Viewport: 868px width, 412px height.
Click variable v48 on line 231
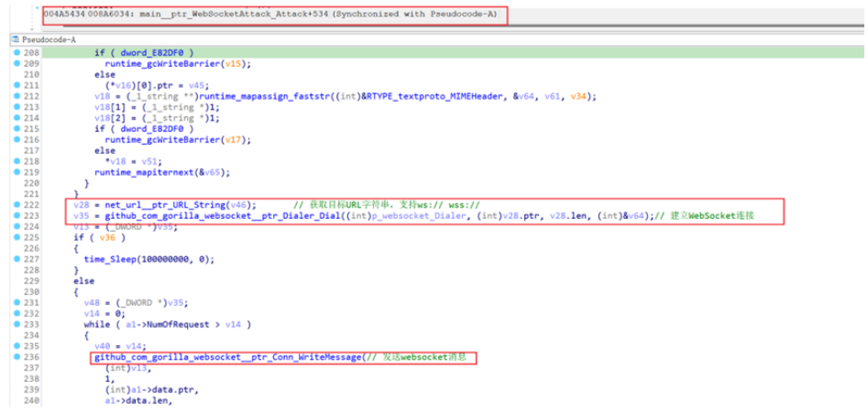92,302
